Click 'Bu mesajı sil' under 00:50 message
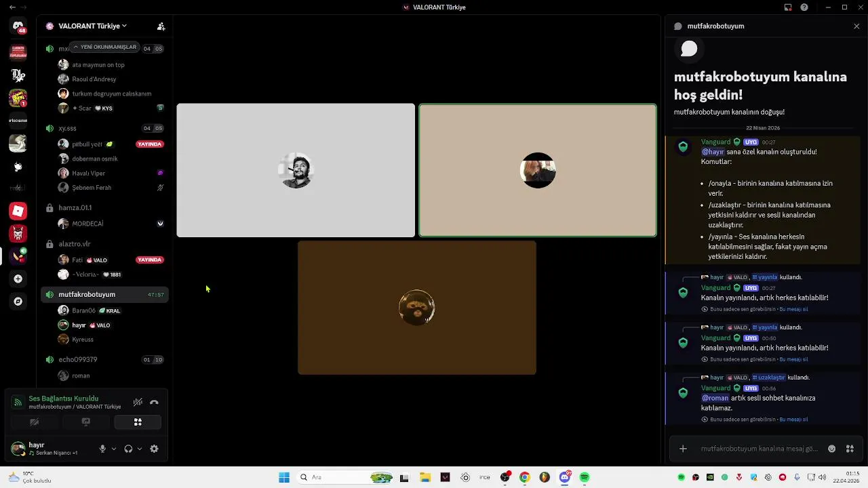Screen dimensions: 868x488 793,359
